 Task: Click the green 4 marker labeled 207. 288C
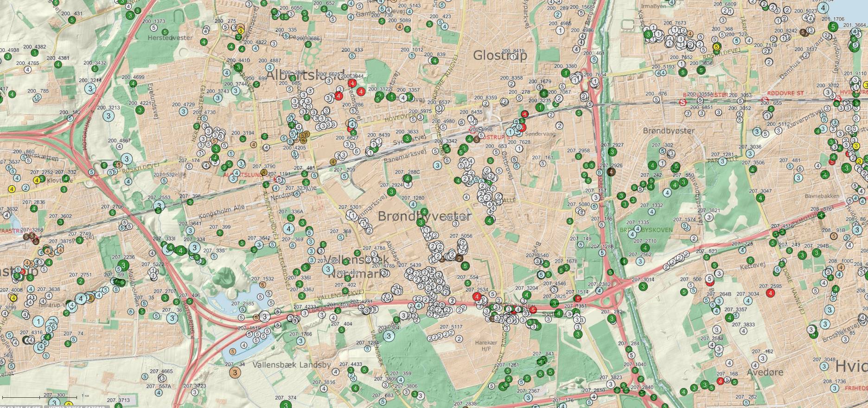(x=408, y=178)
